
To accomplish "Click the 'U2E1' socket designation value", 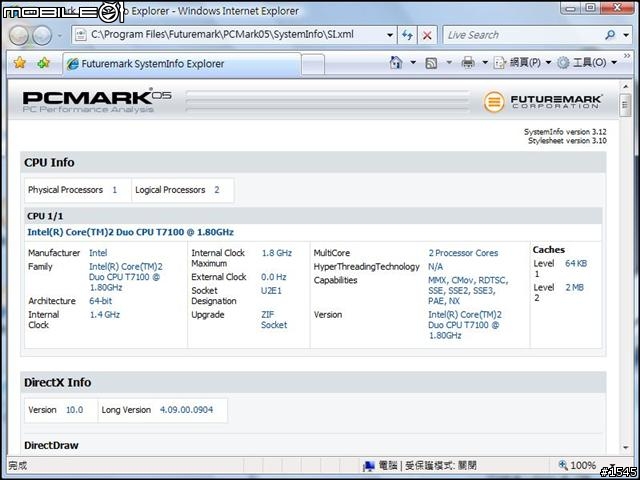I will click(x=271, y=291).
